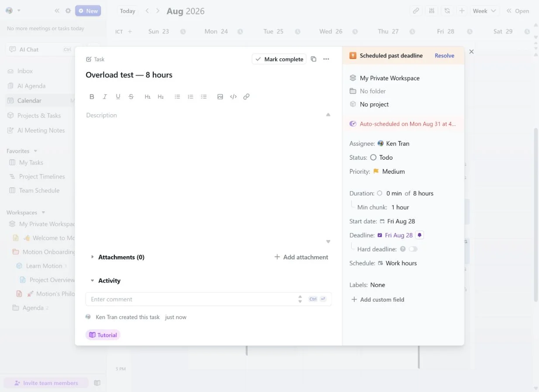Insert a code block in description
Image resolution: width=539 pixels, height=392 pixels.
233,96
